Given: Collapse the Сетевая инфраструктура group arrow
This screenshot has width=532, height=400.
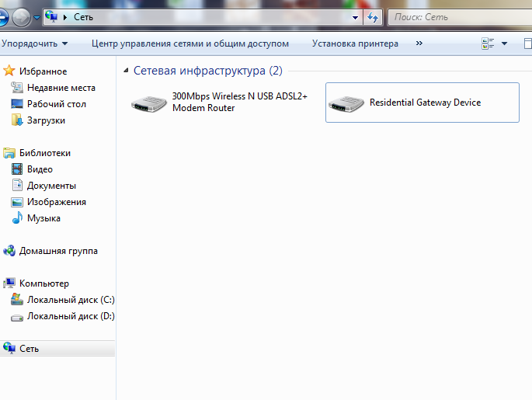Looking at the screenshot, I should pyautogui.click(x=127, y=71).
